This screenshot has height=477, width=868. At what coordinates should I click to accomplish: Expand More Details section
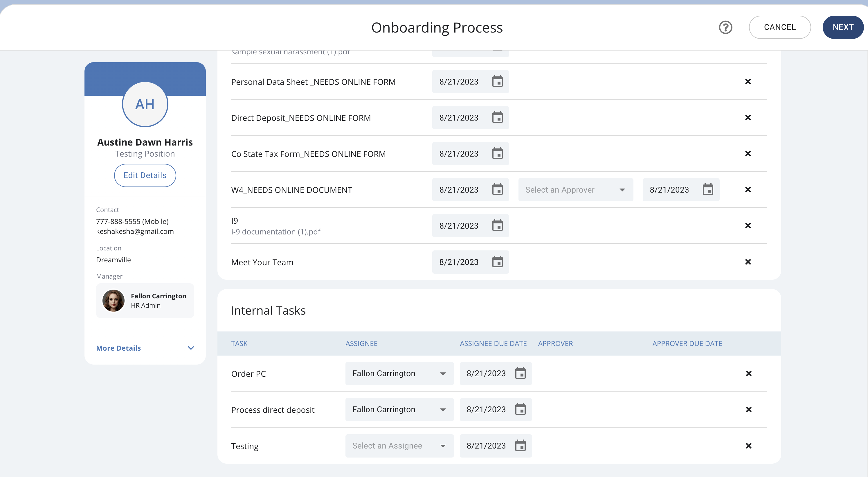pyautogui.click(x=145, y=348)
